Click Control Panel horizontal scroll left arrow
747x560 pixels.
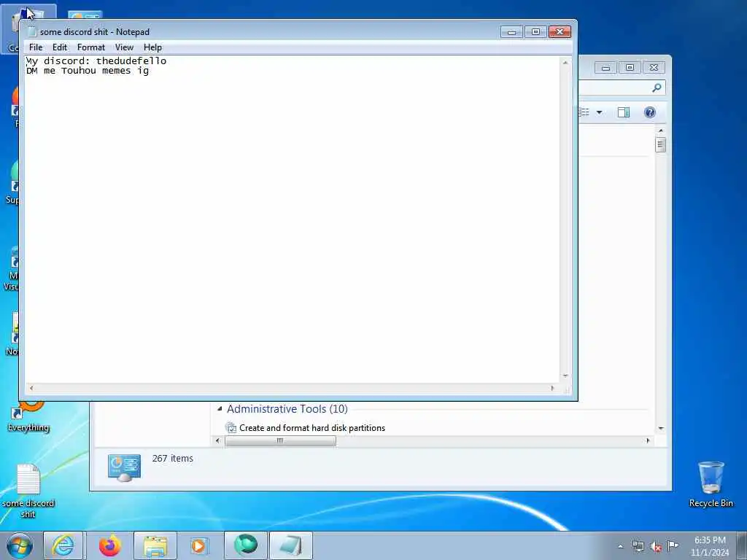click(x=217, y=441)
